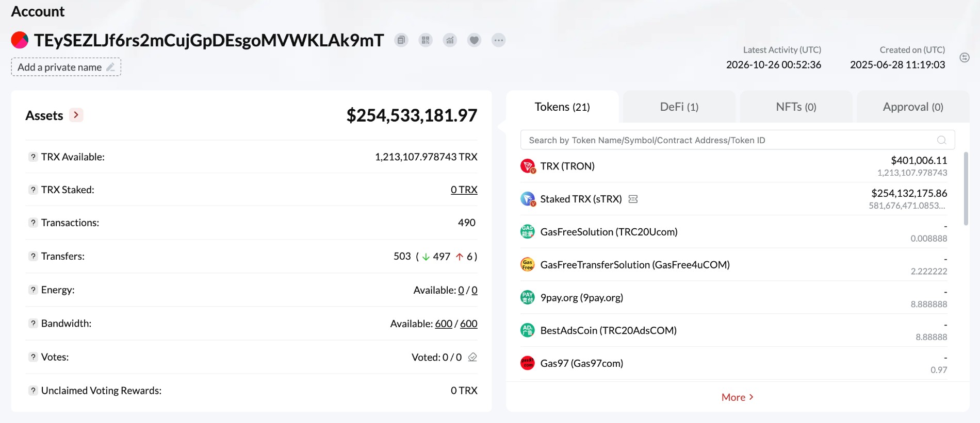This screenshot has height=423, width=980.
Task: Click the Transactions count 490
Action: [467, 223]
